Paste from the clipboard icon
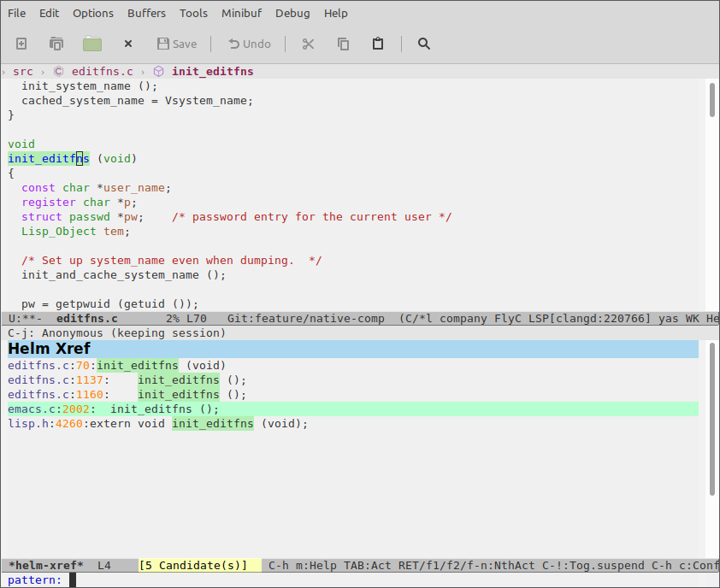The width and height of the screenshot is (720, 588). 378,44
